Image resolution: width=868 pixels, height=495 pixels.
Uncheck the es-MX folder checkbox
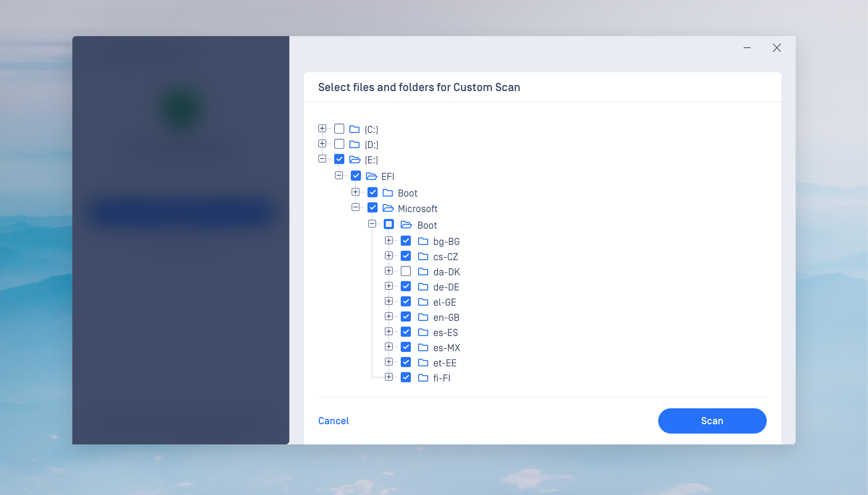[406, 347]
